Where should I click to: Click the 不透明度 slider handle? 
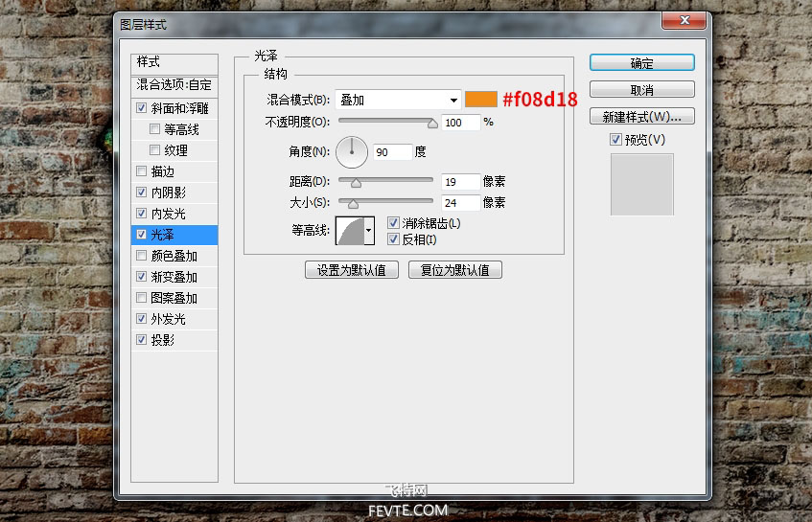432,124
